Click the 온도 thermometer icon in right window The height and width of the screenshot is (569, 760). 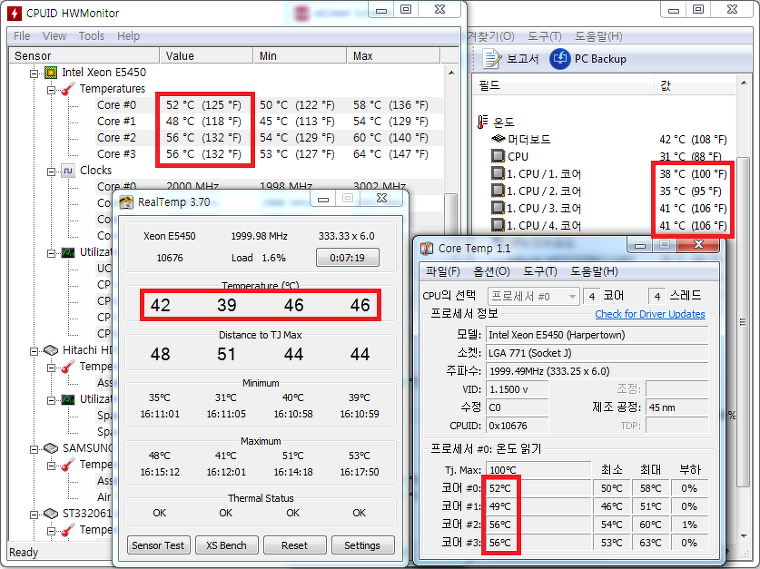click(482, 122)
